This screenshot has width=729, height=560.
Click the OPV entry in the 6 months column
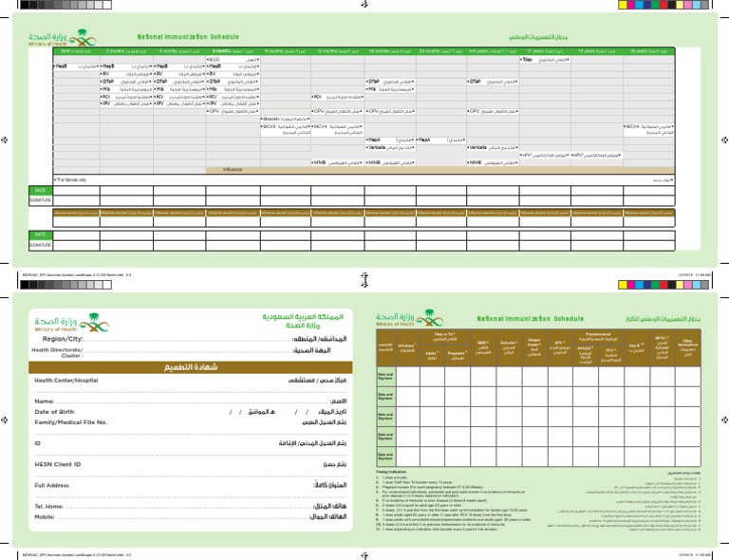coord(233,112)
